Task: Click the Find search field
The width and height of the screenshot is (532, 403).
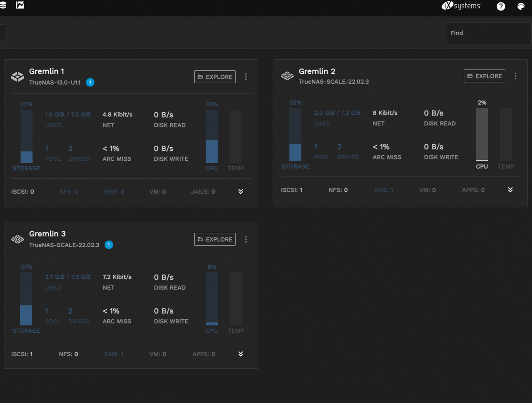Action: [x=488, y=33]
